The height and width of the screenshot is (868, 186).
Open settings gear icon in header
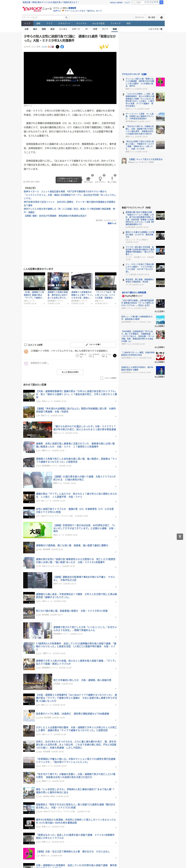(161, 18)
